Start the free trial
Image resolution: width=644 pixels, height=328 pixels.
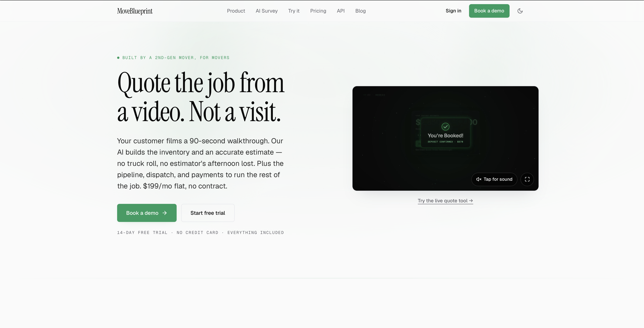[208, 213]
